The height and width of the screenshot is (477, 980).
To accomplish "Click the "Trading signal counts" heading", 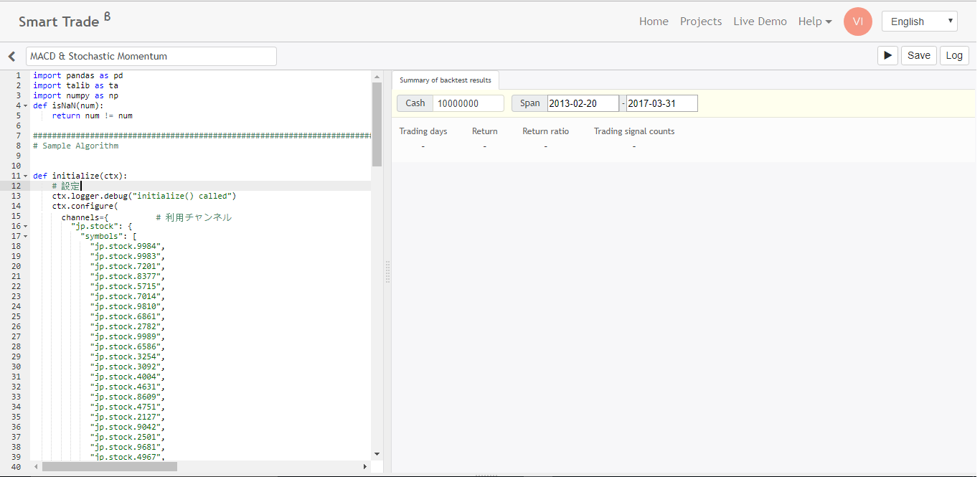I will pyautogui.click(x=634, y=131).
